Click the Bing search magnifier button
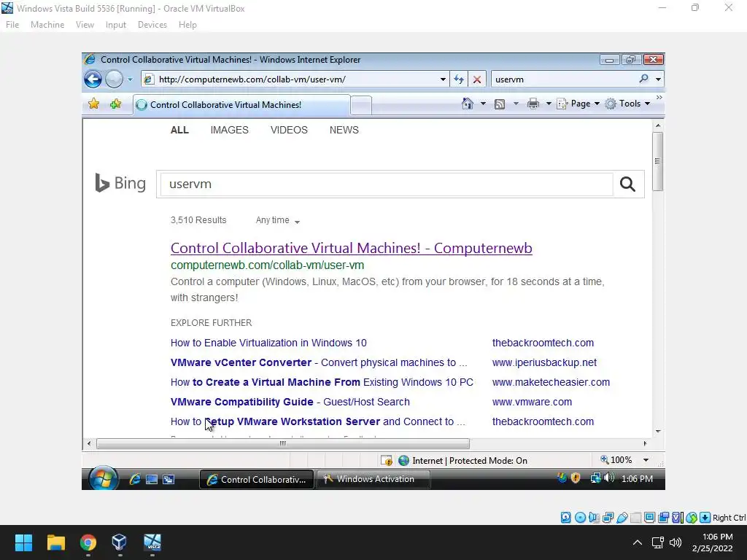 [x=627, y=184]
